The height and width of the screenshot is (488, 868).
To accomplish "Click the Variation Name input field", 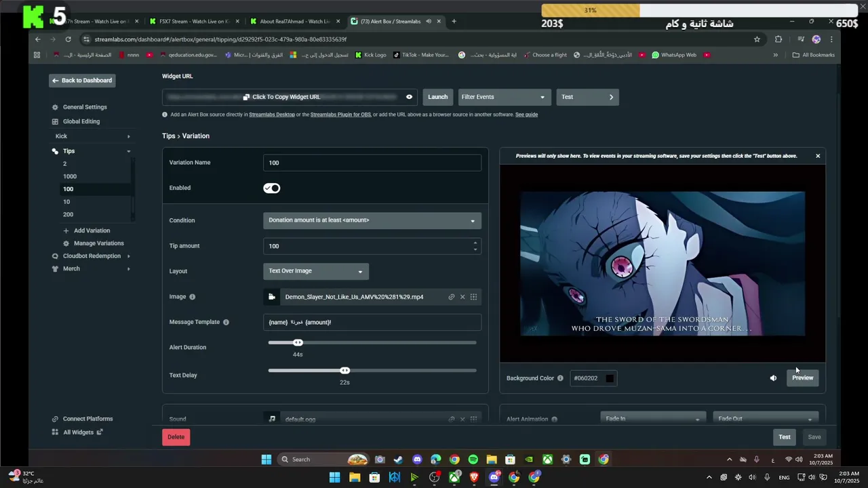I will (x=372, y=163).
